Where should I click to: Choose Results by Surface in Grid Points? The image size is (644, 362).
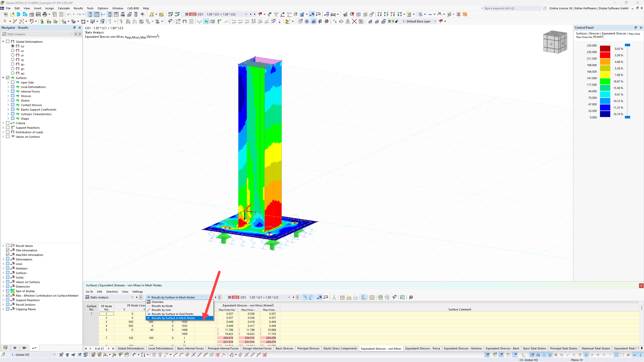pos(172,314)
